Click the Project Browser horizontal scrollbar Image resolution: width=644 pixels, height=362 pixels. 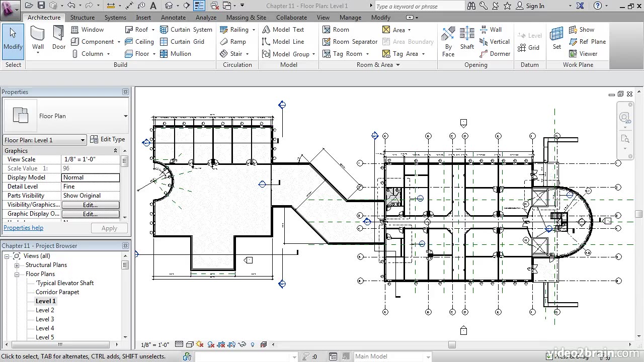(60, 345)
